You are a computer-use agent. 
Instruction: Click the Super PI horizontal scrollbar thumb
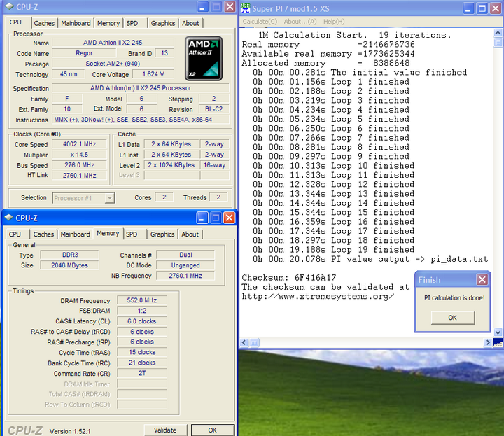point(254,342)
